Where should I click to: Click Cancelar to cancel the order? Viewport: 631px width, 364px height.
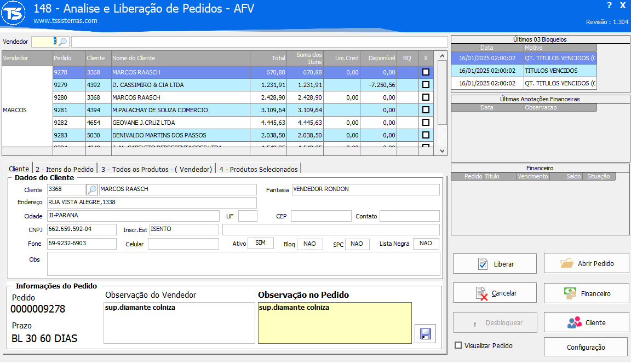tap(495, 293)
